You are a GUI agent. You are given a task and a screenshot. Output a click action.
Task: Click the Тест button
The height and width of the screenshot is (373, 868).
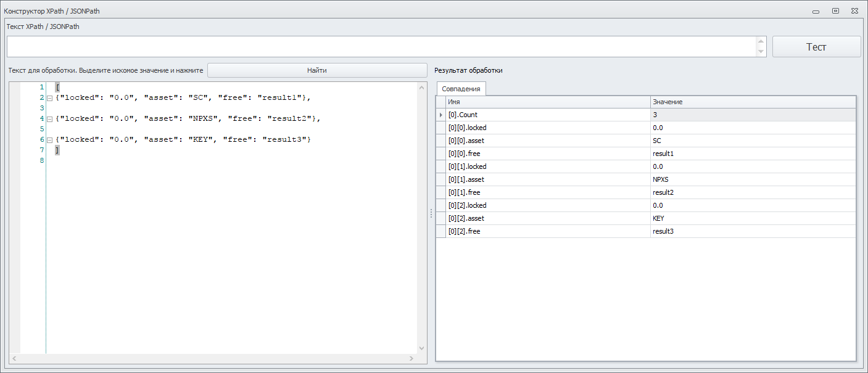point(816,47)
